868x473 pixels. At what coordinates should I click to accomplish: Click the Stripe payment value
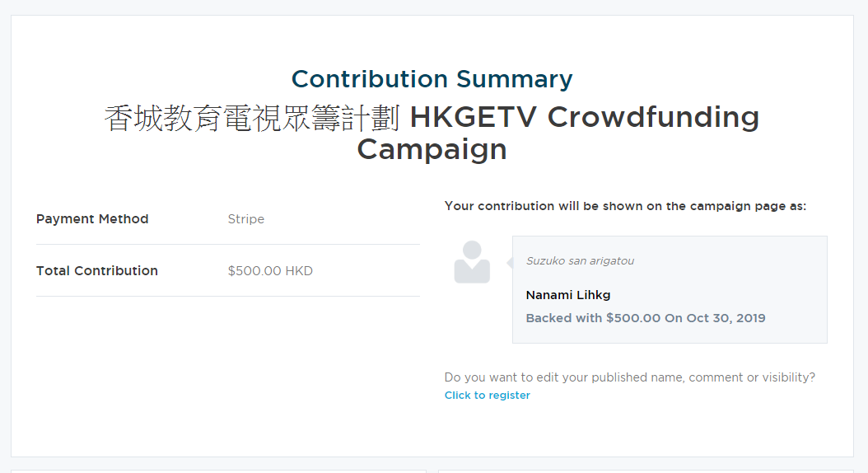245,218
